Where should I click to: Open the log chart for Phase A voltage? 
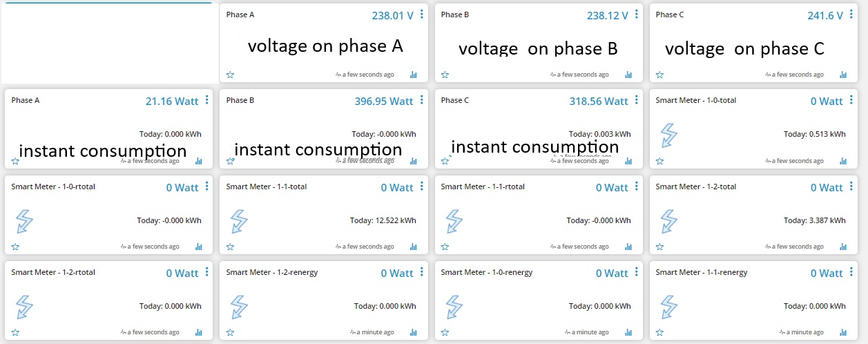pos(414,75)
